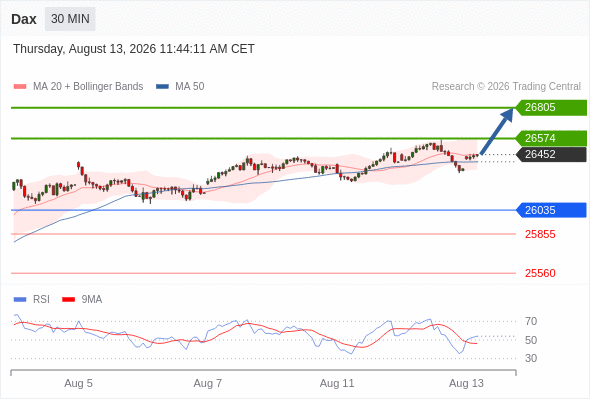The image size is (590, 400).
Task: Toggle the MA 50 legend label
Action: click(190, 87)
